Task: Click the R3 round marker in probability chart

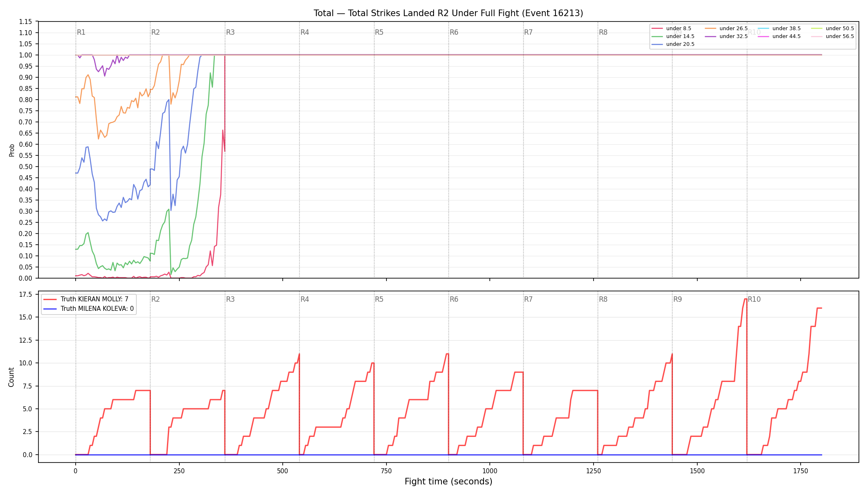Action: [230, 32]
